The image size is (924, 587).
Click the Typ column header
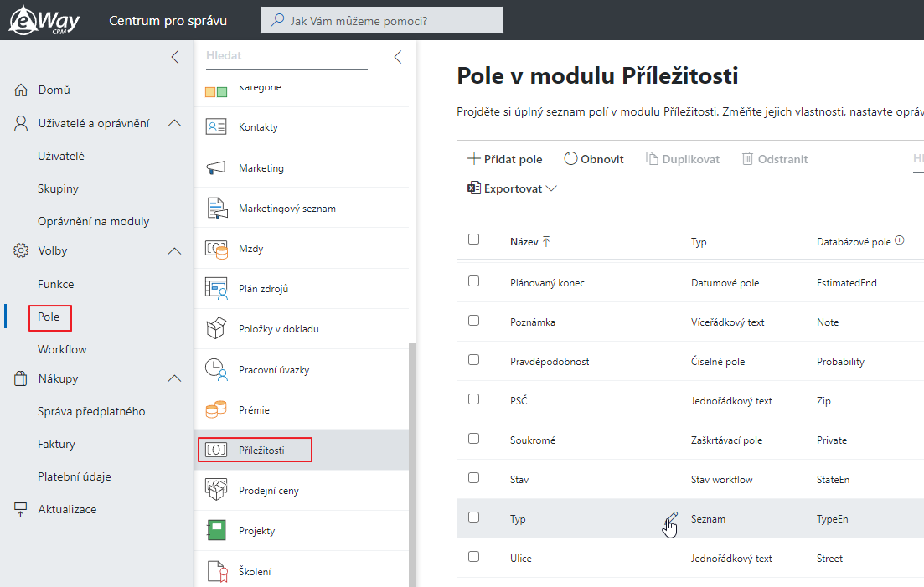coord(699,242)
